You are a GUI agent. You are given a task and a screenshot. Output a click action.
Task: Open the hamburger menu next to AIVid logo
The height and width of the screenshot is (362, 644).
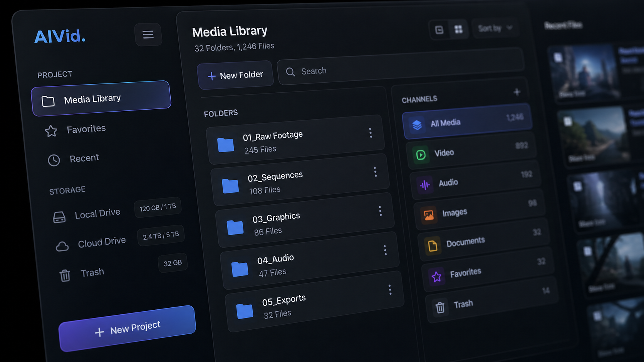[148, 35]
